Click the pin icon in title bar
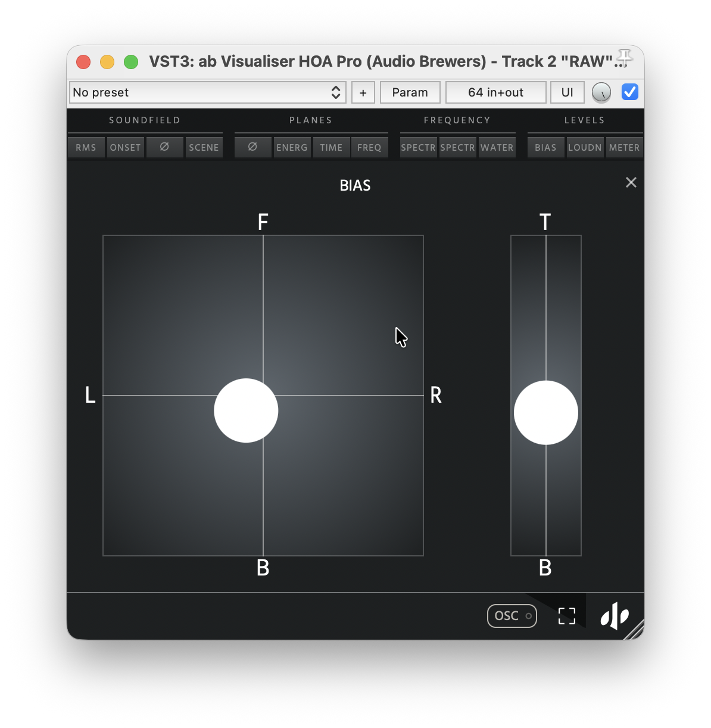The image size is (711, 728). click(x=623, y=57)
